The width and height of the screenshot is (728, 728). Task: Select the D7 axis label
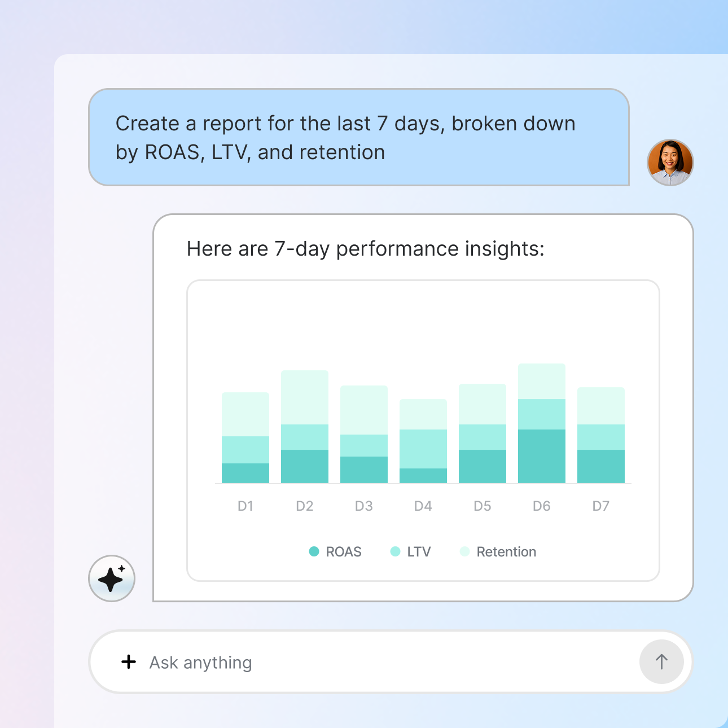(600, 506)
